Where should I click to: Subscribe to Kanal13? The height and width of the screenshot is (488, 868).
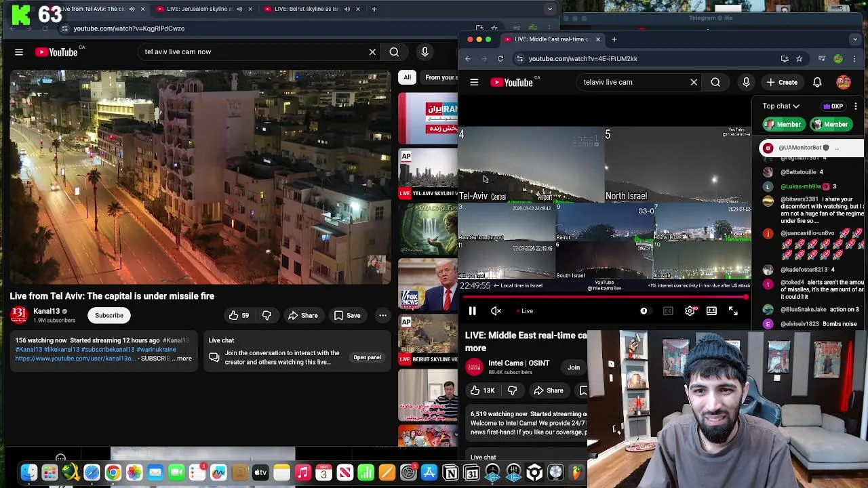coord(109,315)
